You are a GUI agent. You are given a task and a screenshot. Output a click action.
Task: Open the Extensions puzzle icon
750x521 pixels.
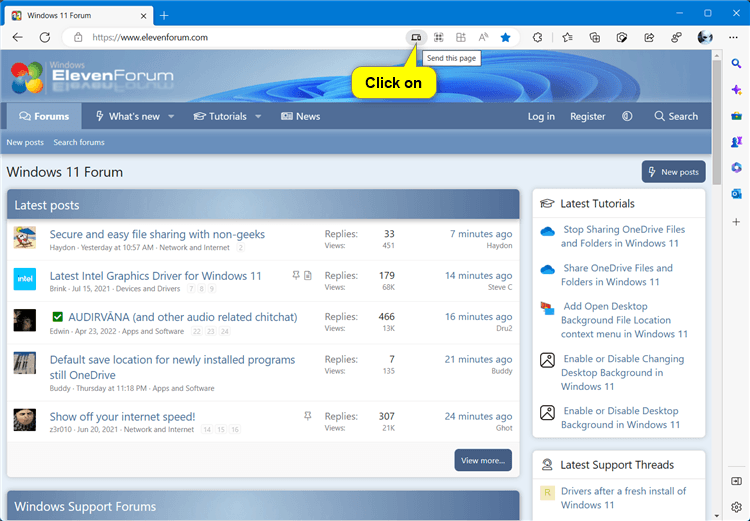pyautogui.click(x=537, y=37)
